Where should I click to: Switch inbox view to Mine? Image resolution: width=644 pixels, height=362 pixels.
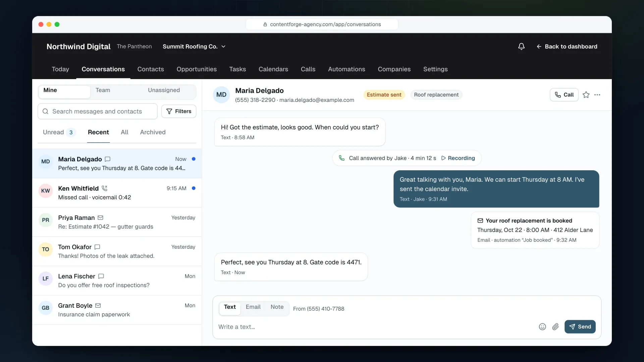64,92
